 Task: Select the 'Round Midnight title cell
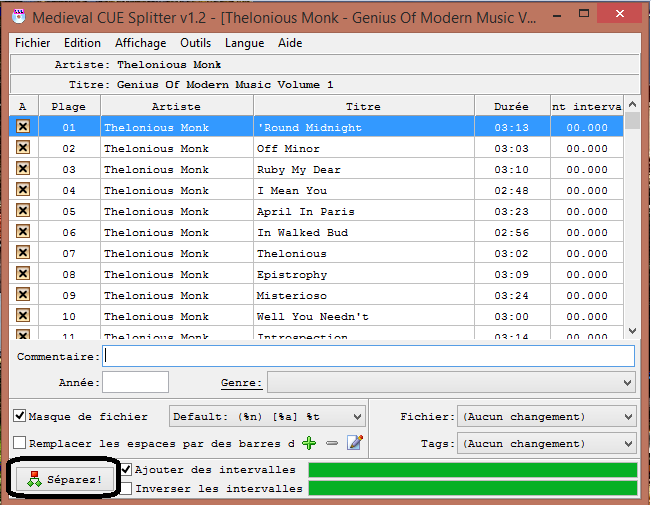[364, 127]
